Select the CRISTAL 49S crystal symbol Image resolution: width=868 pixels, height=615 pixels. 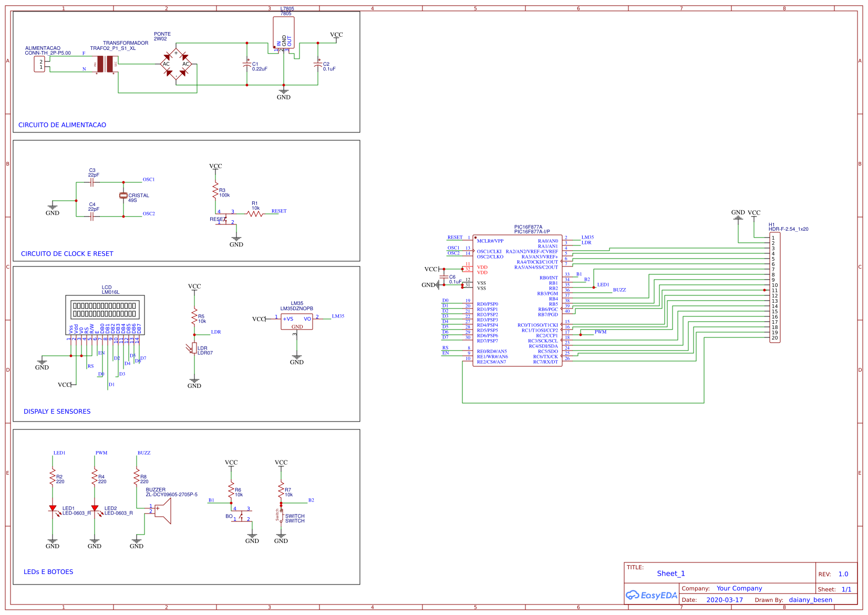click(x=124, y=196)
